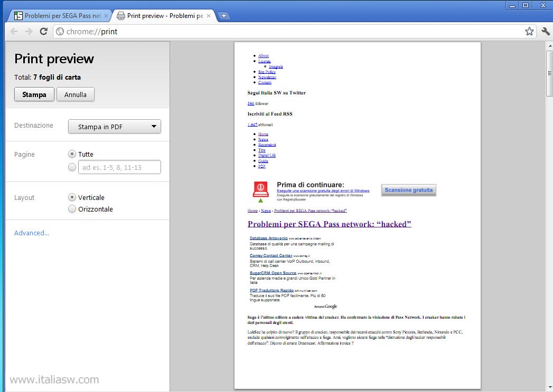This screenshot has height=392, width=553.
Task: Click the Home breadcrumb link above the title
Action: (252, 211)
